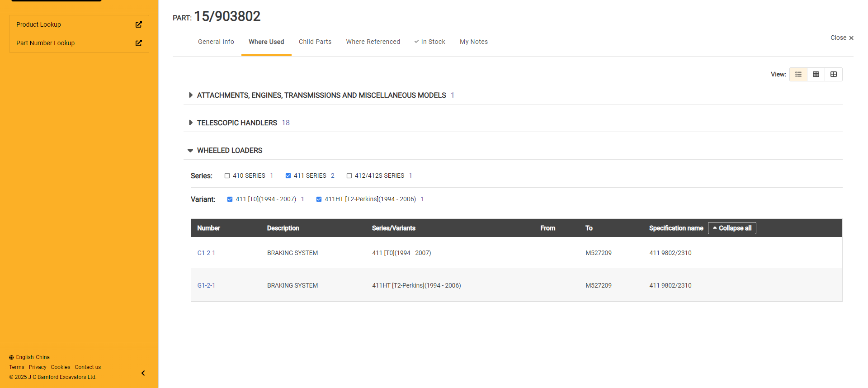The image size is (868, 388).
Task: Expand the Telescopic Handlers section
Action: (x=191, y=123)
